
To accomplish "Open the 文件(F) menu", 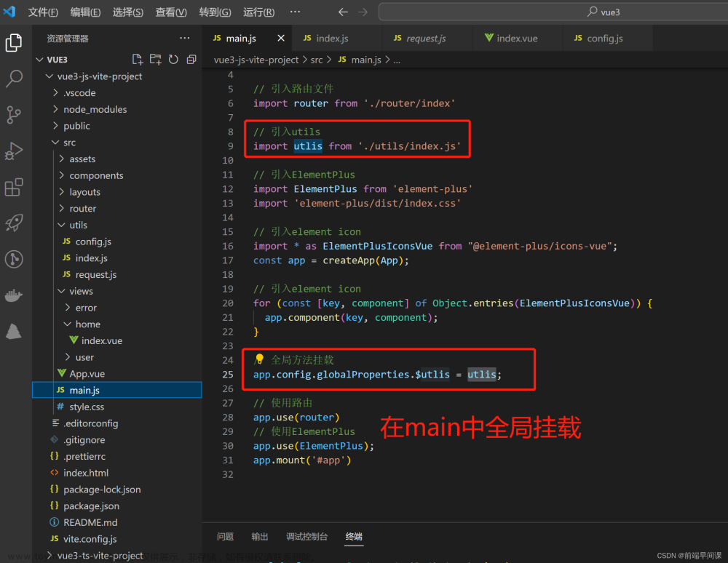I will [43, 12].
